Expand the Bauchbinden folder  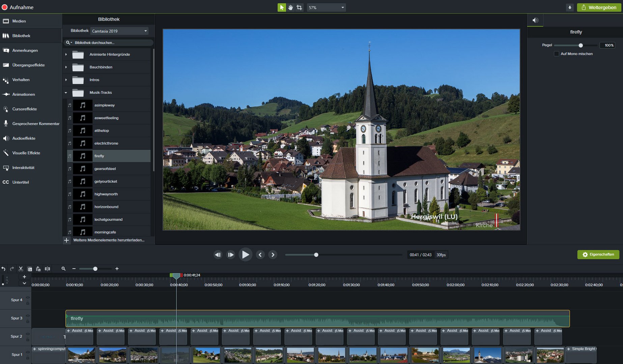pos(66,67)
